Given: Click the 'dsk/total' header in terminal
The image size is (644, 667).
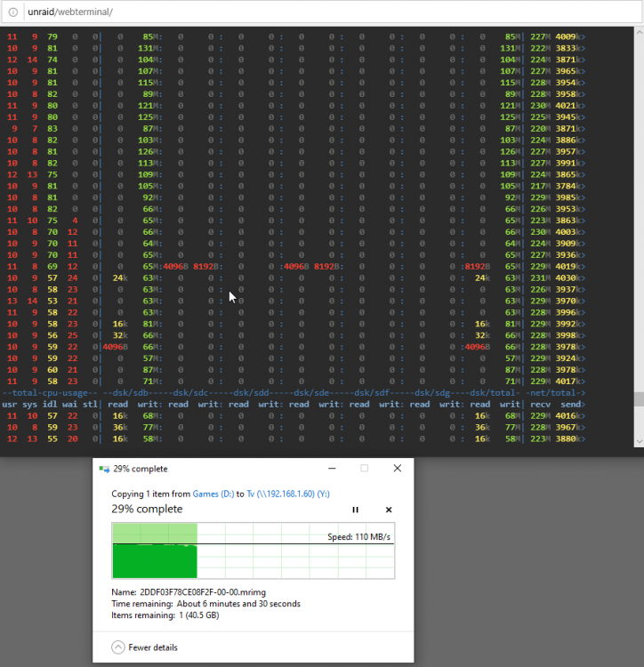Looking at the screenshot, I should pyautogui.click(x=493, y=393).
